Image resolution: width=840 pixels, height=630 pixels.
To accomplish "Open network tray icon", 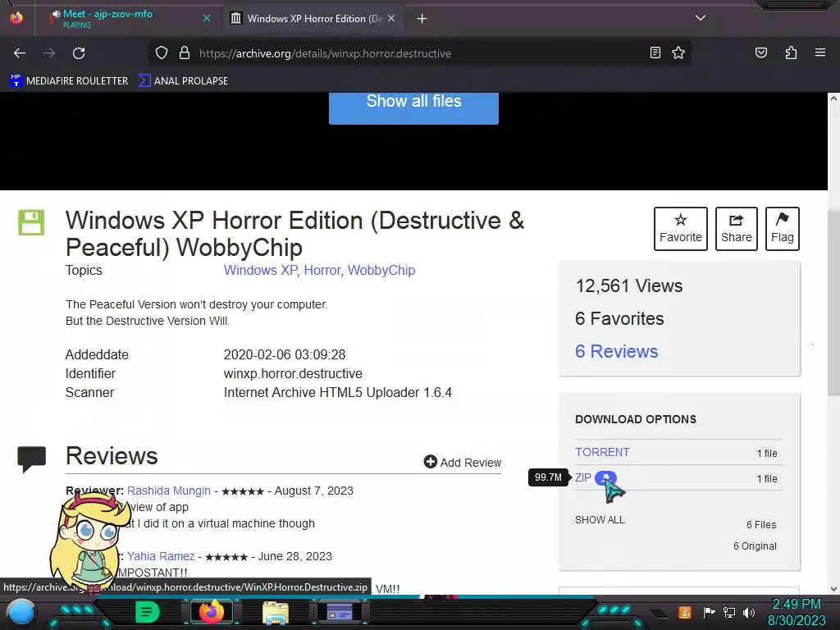I will pyautogui.click(x=729, y=612).
